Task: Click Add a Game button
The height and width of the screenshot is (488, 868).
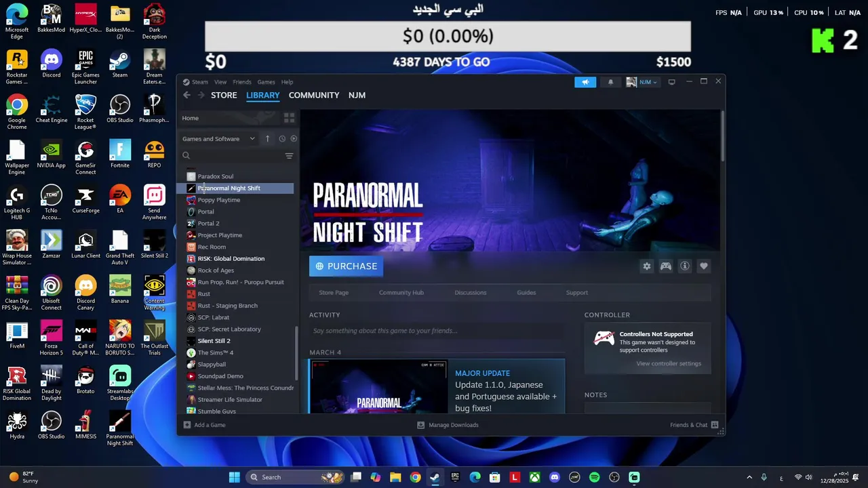Action: click(204, 425)
